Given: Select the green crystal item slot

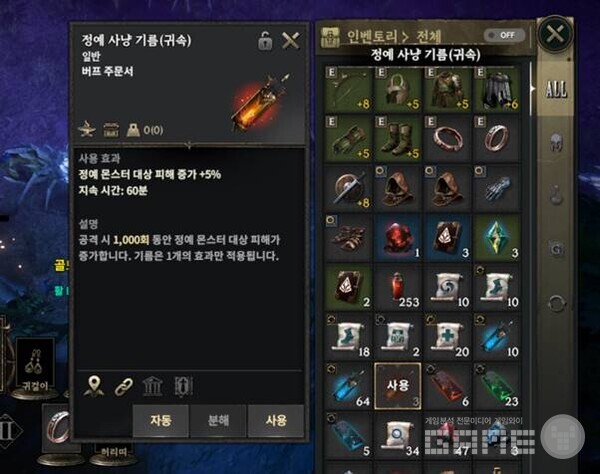Looking at the screenshot, I should pos(497,238).
